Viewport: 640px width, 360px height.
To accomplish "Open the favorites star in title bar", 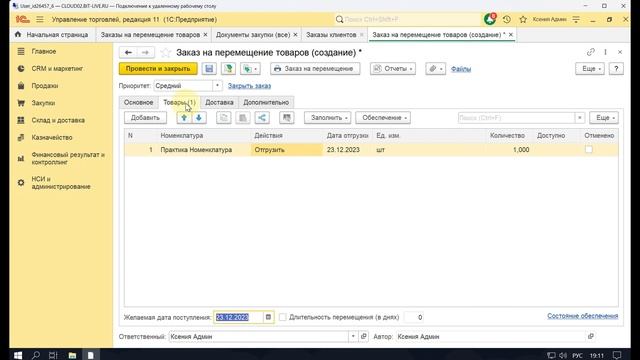I will coord(523,19).
